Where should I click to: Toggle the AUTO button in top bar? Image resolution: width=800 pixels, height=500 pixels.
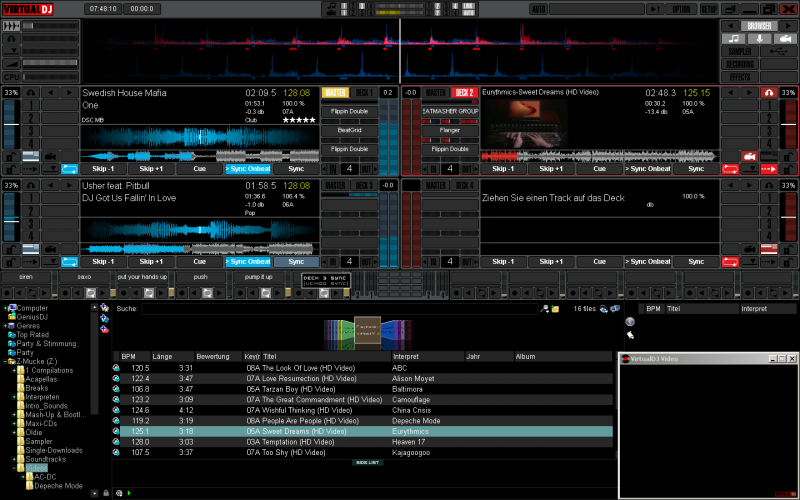click(539, 9)
